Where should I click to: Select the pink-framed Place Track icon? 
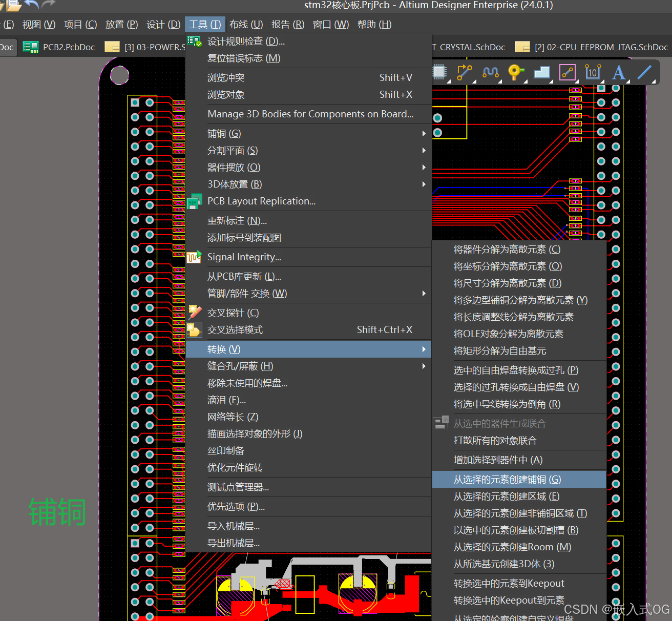click(567, 72)
